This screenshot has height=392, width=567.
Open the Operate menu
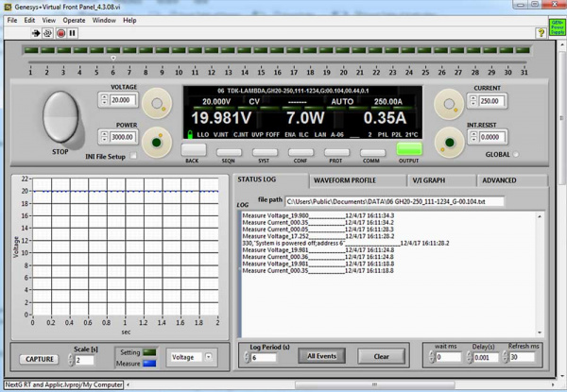pos(74,20)
